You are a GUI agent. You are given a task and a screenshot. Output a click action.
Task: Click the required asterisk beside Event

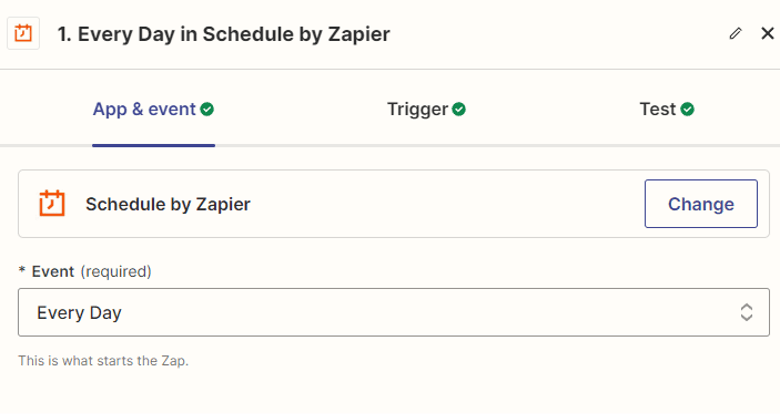point(22,271)
